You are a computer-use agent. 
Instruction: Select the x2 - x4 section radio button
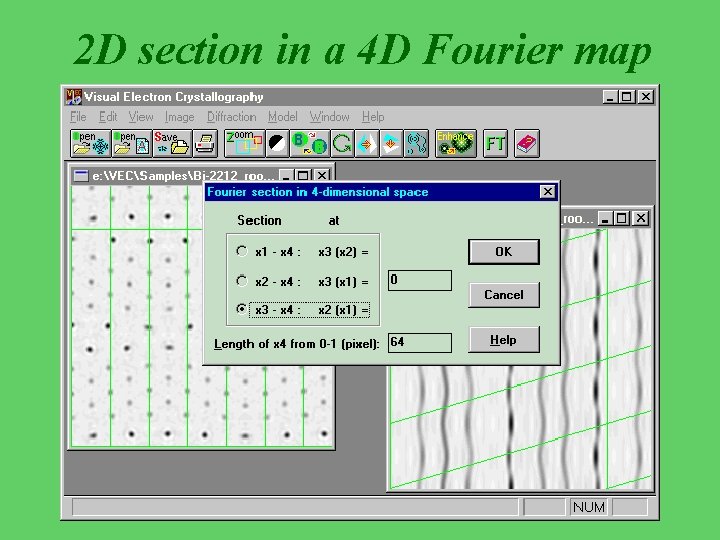point(242,281)
